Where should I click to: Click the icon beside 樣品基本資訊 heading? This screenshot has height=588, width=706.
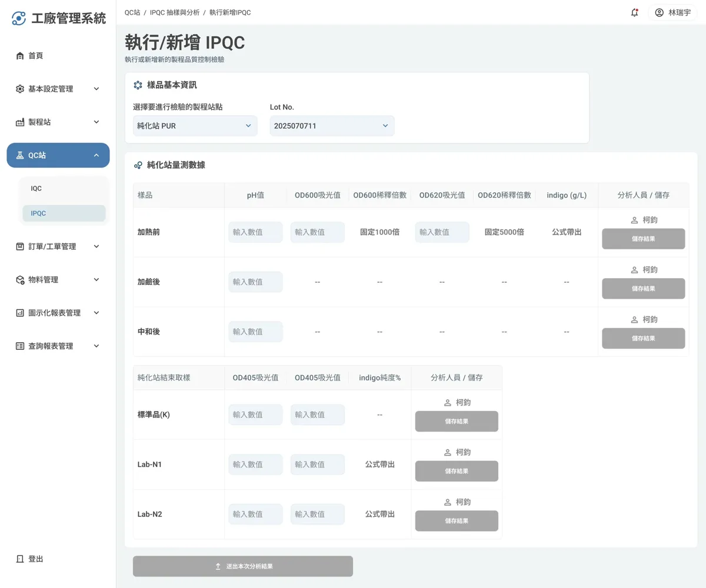pyautogui.click(x=138, y=85)
